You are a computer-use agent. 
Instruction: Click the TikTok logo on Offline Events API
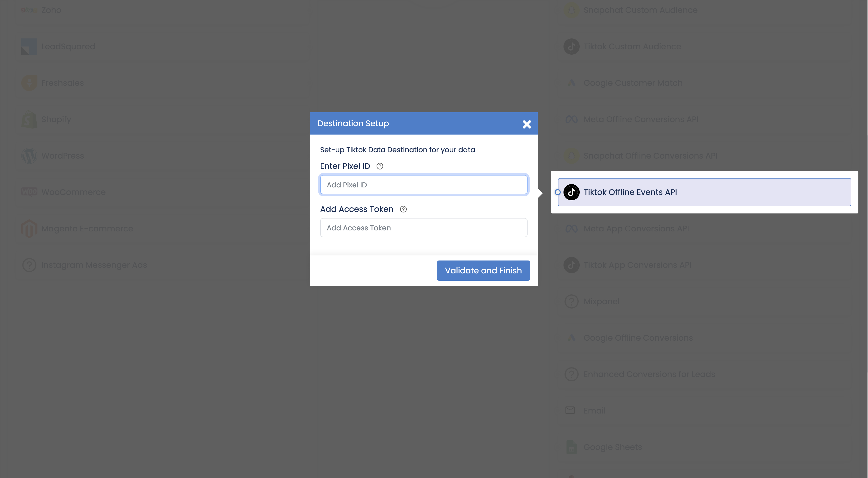[x=572, y=192]
